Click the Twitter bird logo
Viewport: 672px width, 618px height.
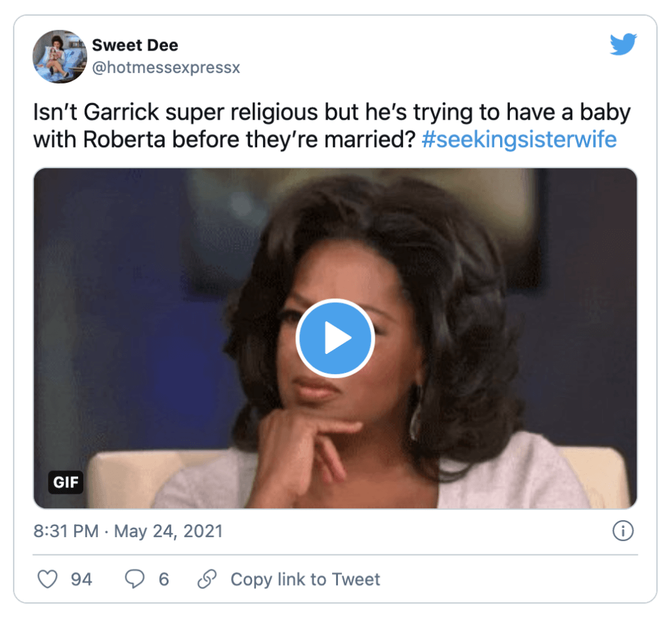click(622, 45)
